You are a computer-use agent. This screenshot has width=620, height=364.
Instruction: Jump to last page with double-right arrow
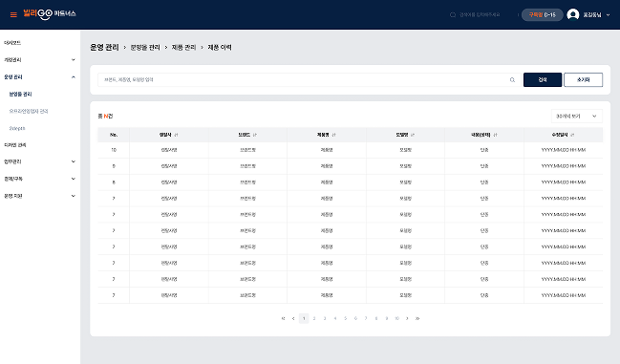point(417,318)
